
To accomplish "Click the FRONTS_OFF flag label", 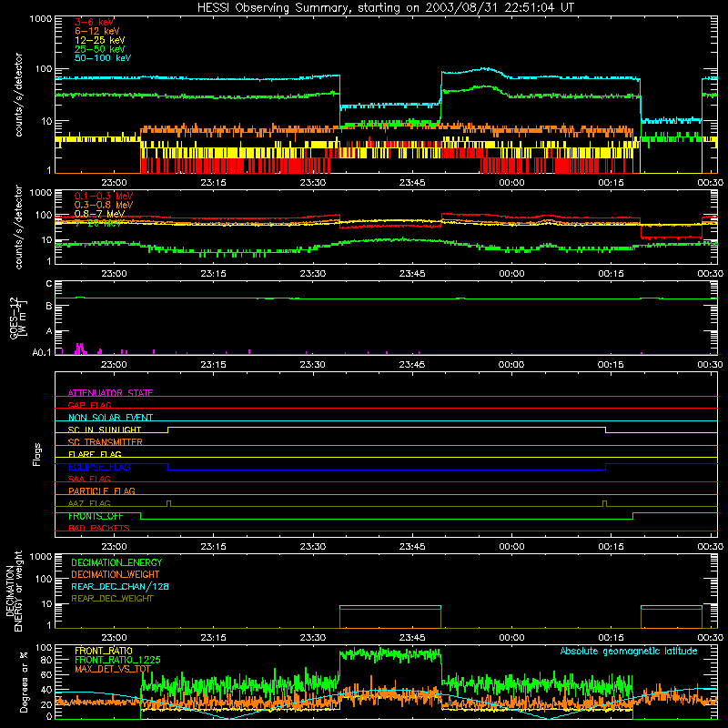I will point(96,516).
